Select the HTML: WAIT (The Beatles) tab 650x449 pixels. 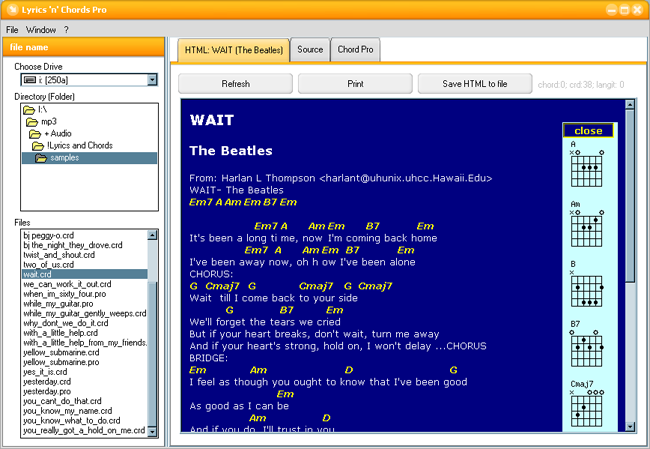[234, 50]
